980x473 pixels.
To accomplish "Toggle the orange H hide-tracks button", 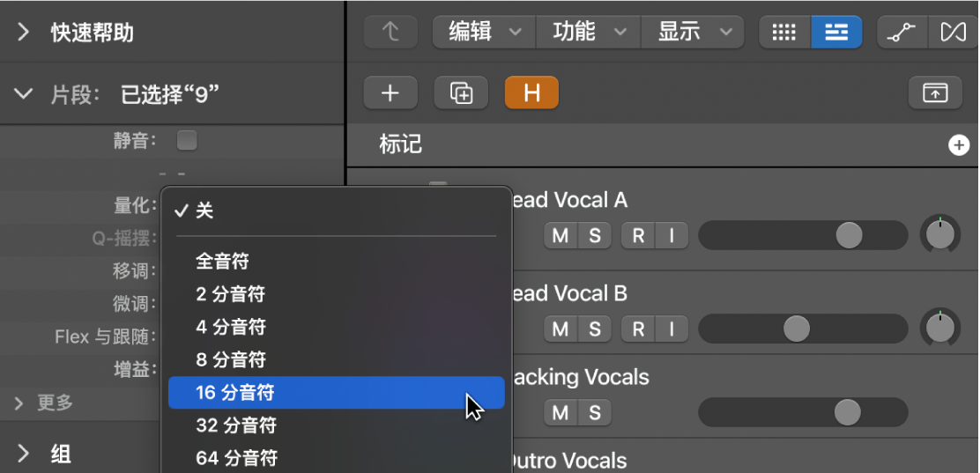I will [531, 92].
